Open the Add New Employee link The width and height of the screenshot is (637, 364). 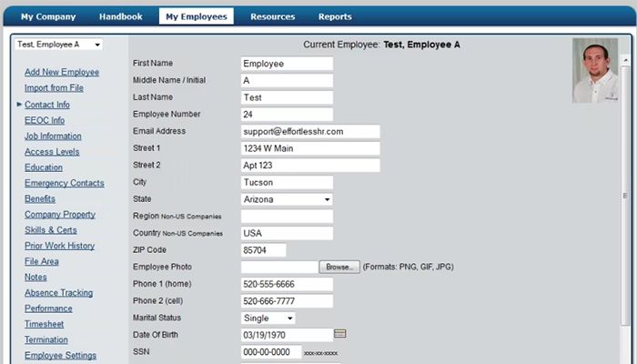[62, 72]
